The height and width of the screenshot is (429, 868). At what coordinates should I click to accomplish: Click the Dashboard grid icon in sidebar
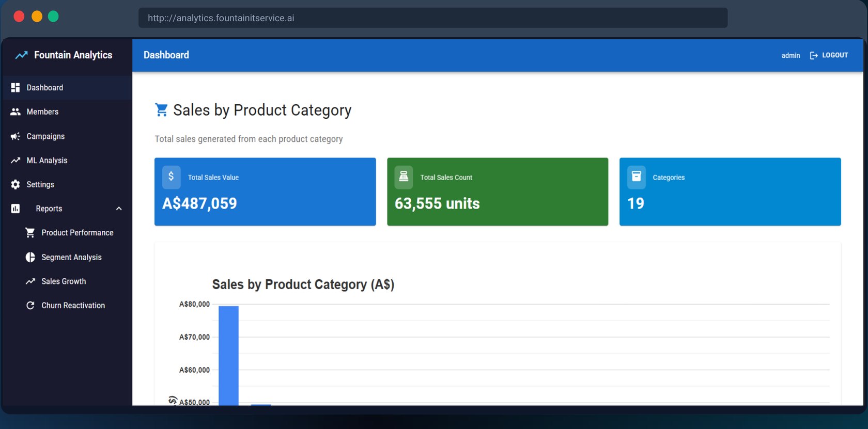pyautogui.click(x=16, y=88)
